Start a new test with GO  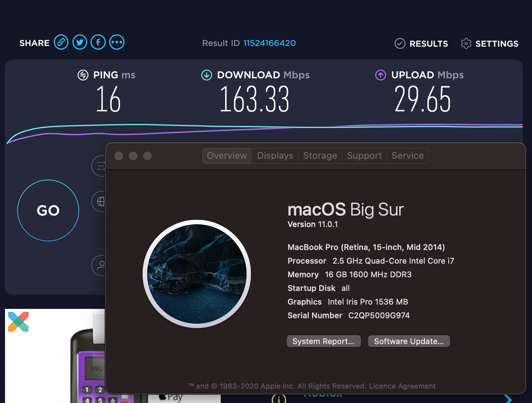tap(48, 210)
